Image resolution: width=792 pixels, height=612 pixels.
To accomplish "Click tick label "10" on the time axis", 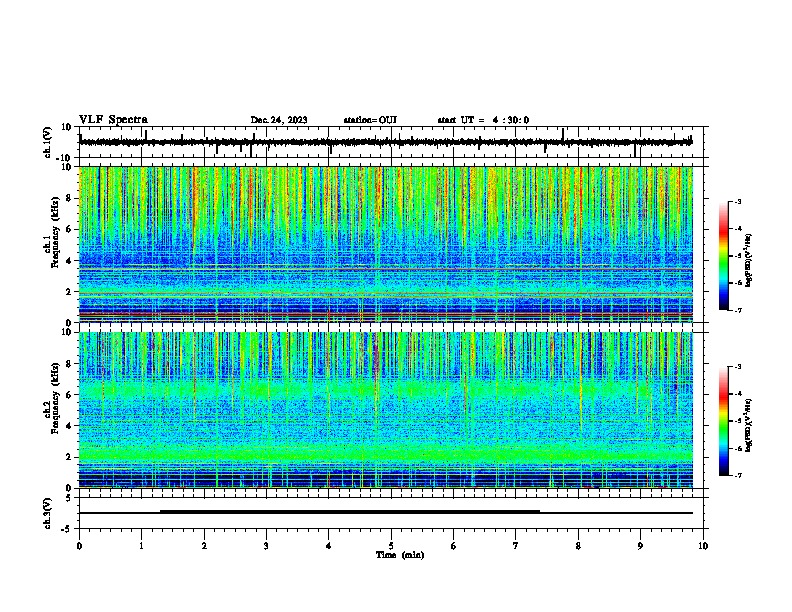I will tap(703, 546).
